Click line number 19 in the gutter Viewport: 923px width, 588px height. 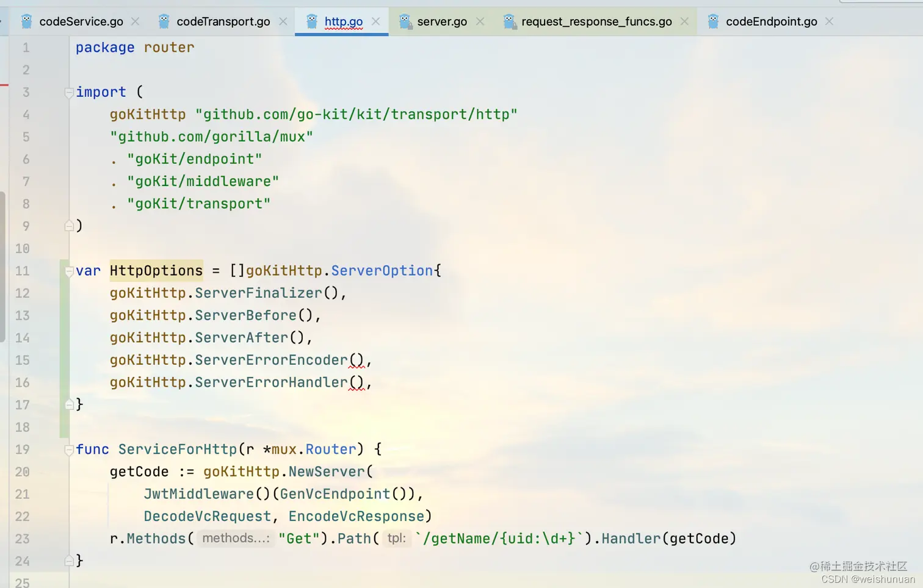[23, 450]
